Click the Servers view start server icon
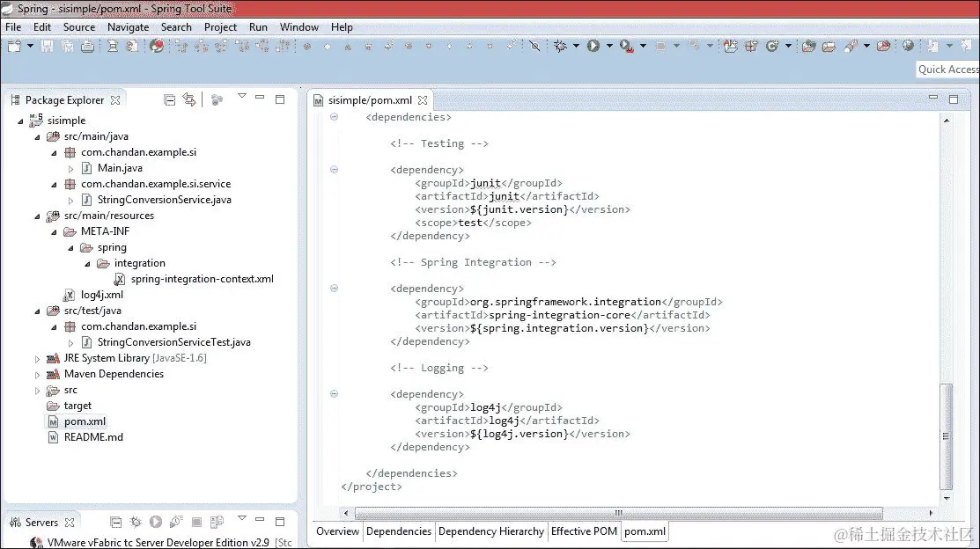Viewport: 980px width, 549px height. pos(156,522)
